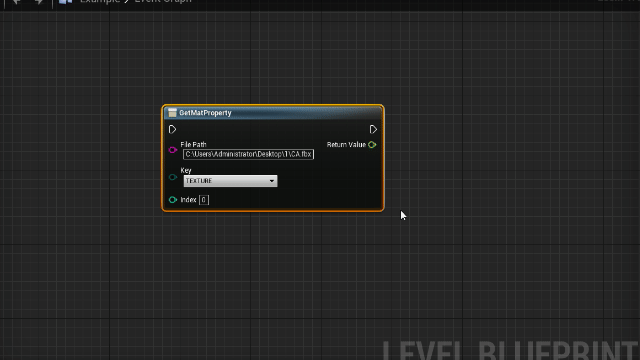Click the green Return Value output pin
The height and width of the screenshot is (360, 640).
coord(372,144)
